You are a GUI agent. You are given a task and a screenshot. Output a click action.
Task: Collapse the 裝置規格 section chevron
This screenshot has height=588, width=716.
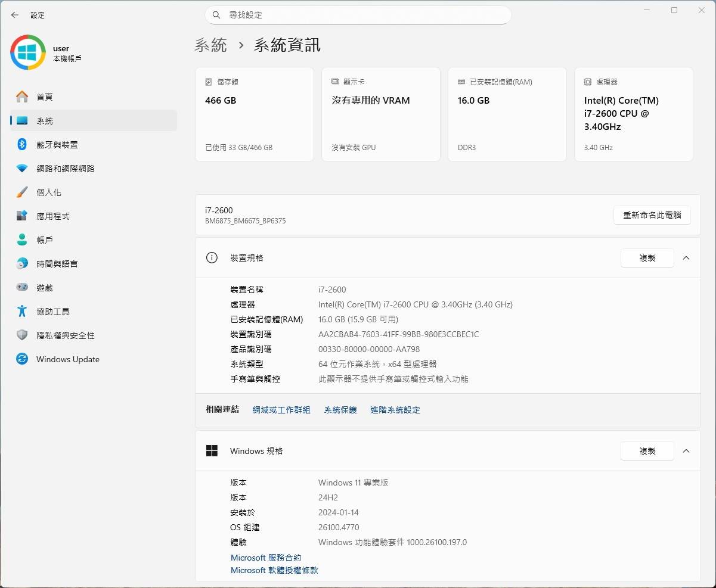coord(686,258)
